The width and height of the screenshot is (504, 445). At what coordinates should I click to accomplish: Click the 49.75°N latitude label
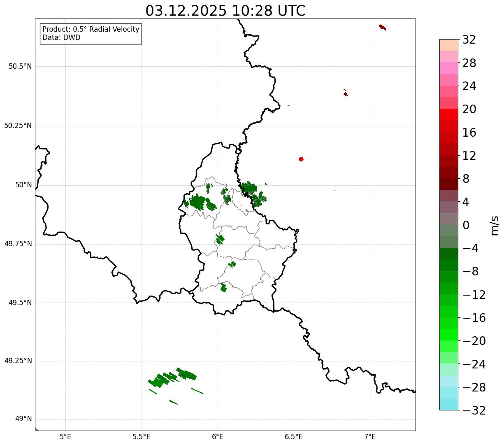(x=18, y=244)
